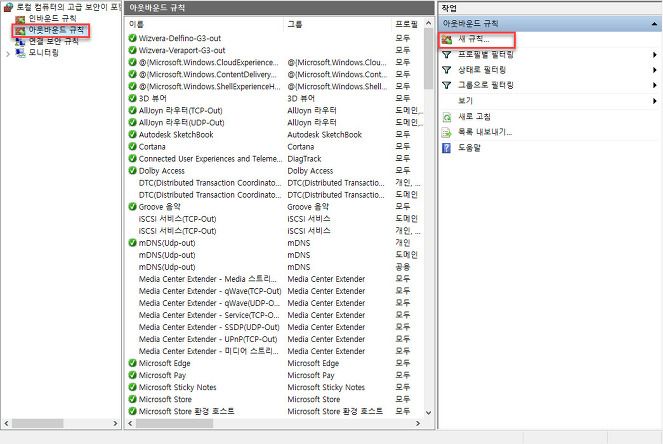Screen dimensions: 663x444
Task: Click the Outbound Rules (아웃바운드 규칙) tree icon
Action: click(20, 30)
